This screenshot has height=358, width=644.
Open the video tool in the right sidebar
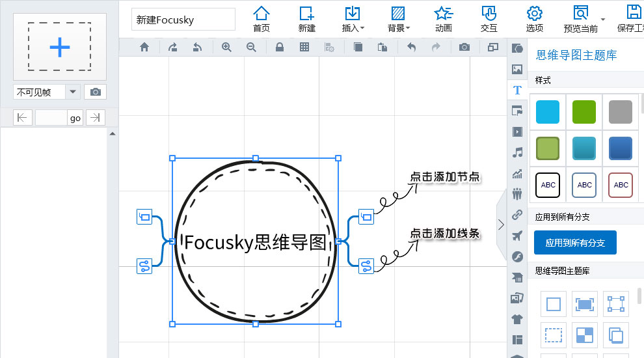click(517, 131)
